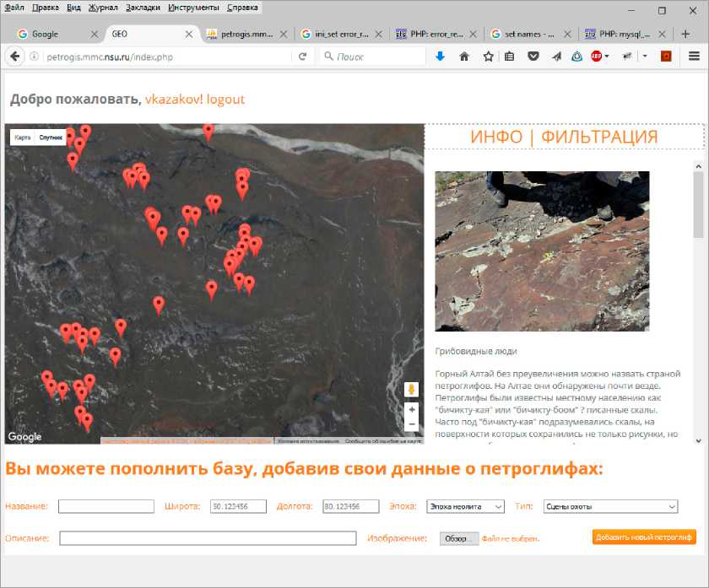Open the Закладки menu
Viewport: 709px width, 588px height.
[142, 8]
